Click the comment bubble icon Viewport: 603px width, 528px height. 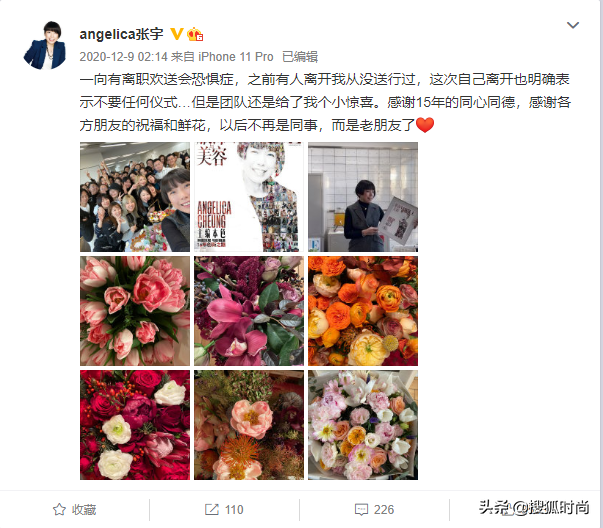click(x=361, y=510)
